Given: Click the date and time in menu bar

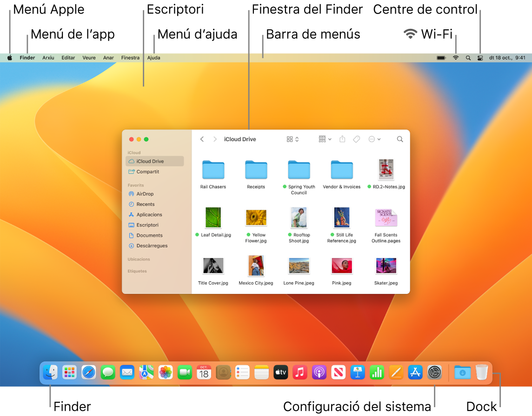Looking at the screenshot, I should [x=507, y=58].
